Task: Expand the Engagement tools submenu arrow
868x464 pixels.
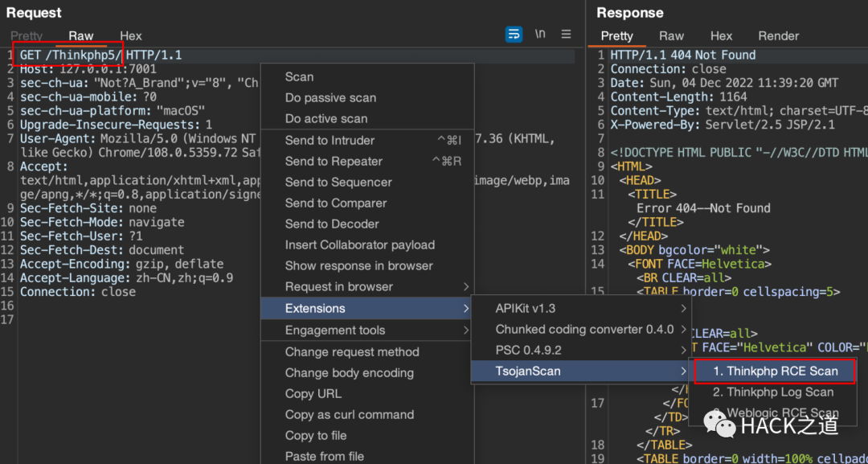Action: tap(466, 331)
